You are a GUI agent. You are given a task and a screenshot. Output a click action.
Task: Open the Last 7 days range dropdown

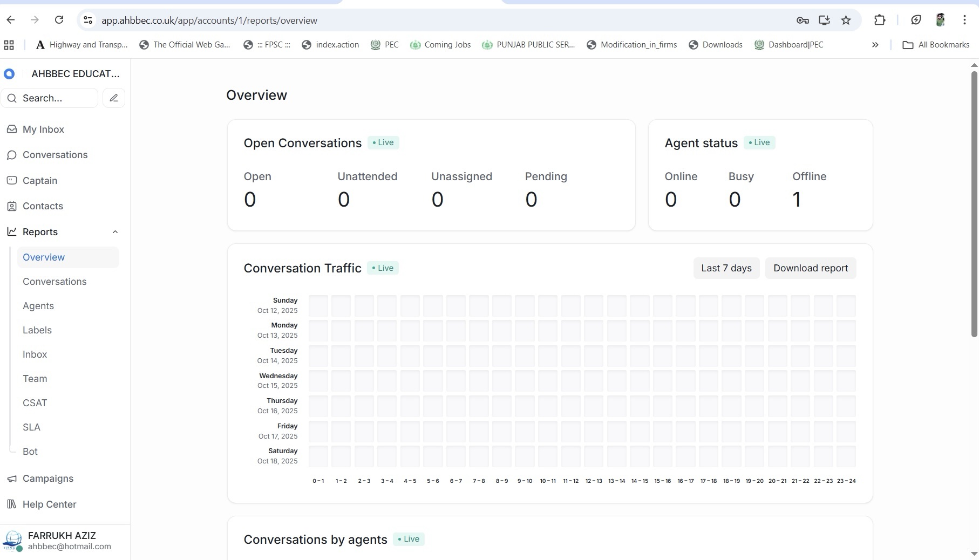coord(726,268)
